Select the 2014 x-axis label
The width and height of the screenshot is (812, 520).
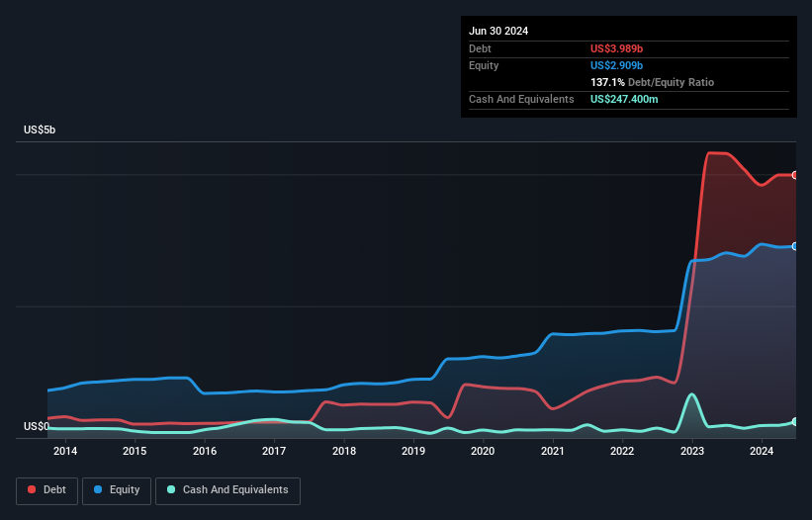[65, 451]
